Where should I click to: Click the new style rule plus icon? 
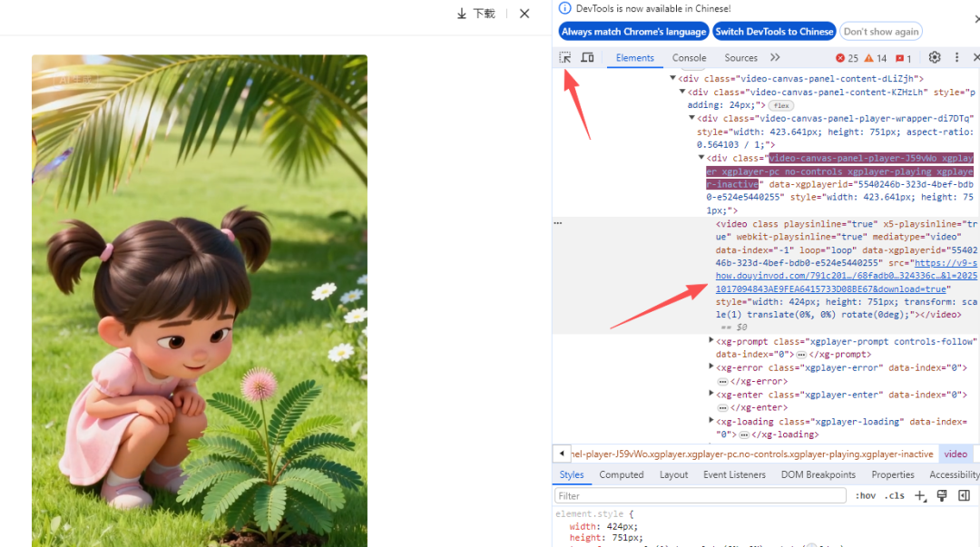[x=920, y=495]
